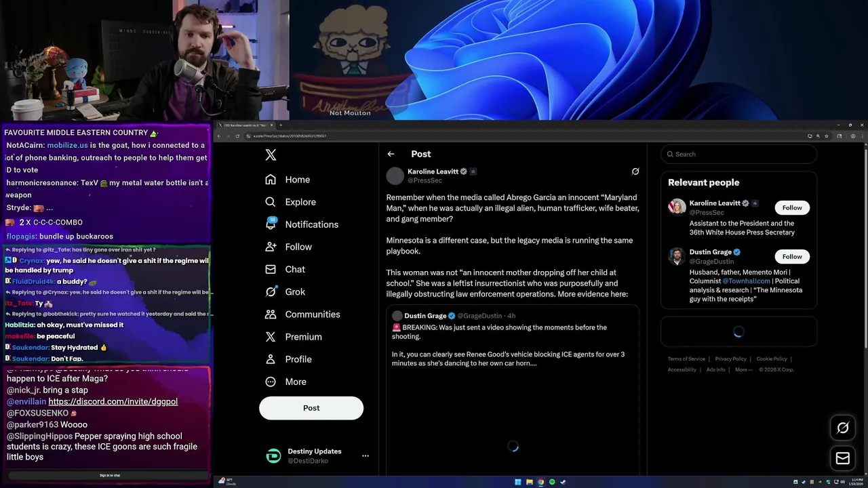Expand the footer More menu

pos(743,369)
